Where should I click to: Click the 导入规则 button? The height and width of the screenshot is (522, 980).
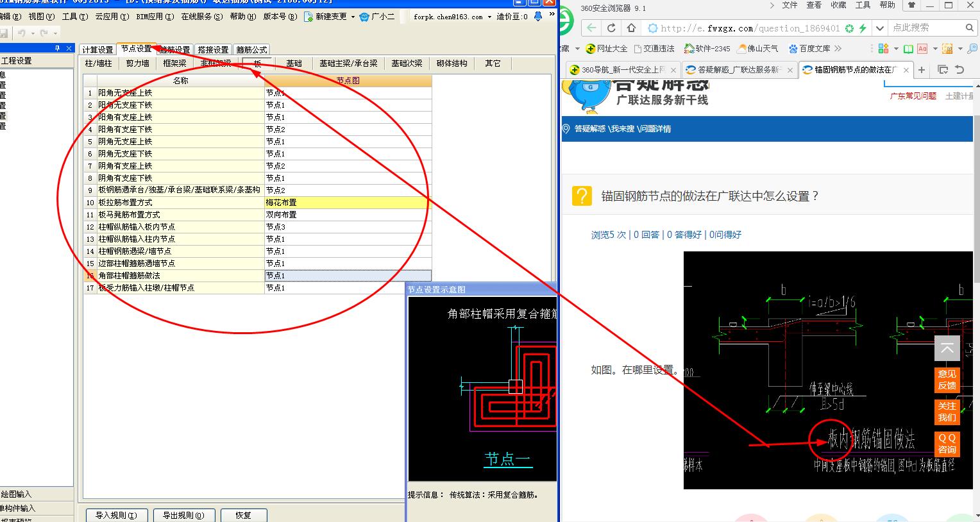coord(116,515)
